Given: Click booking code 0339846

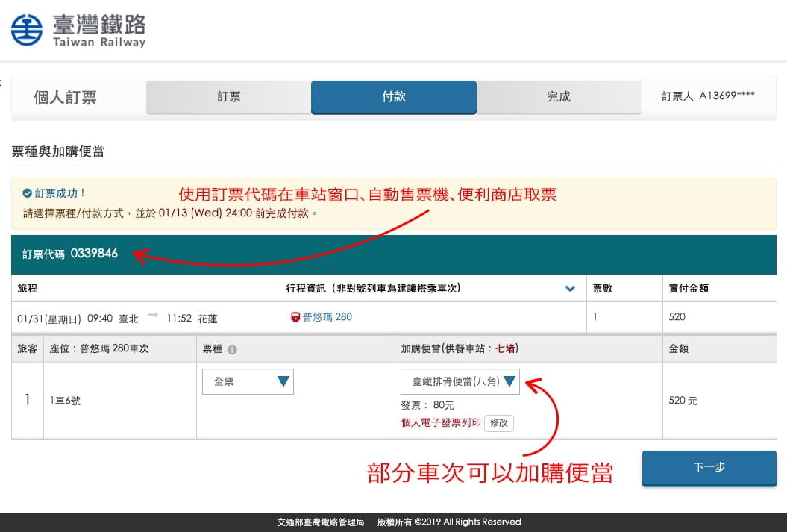Looking at the screenshot, I should pyautogui.click(x=94, y=254).
